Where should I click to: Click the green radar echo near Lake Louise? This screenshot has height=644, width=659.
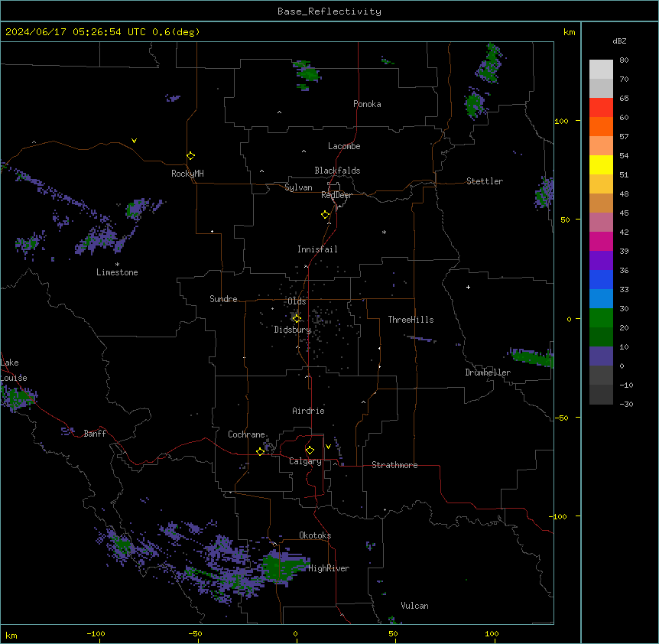(18, 398)
